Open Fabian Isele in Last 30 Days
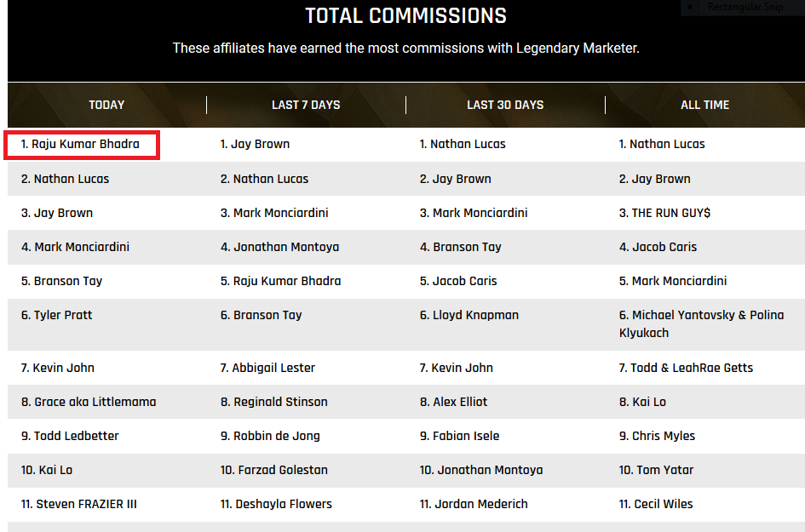The width and height of the screenshot is (805, 532). [x=459, y=436]
